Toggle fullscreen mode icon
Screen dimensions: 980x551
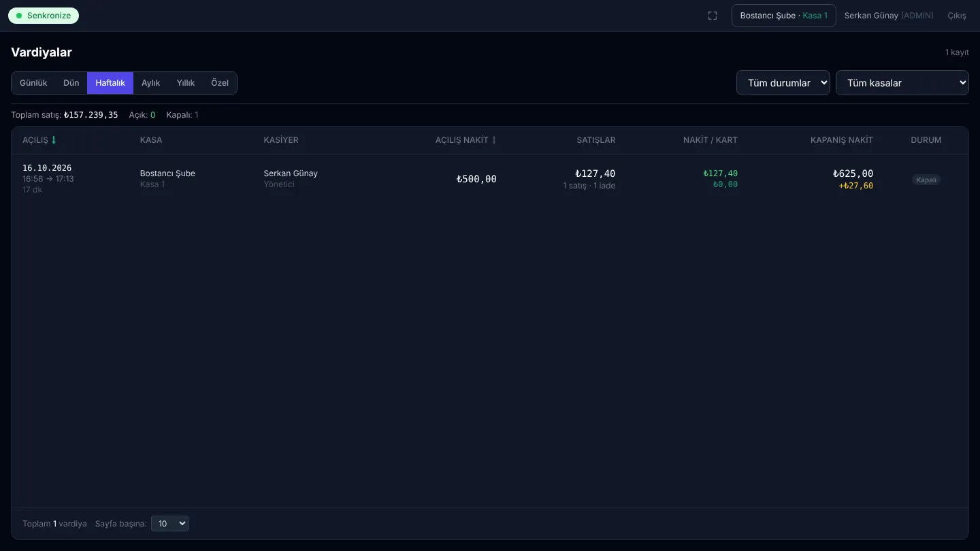click(x=713, y=16)
